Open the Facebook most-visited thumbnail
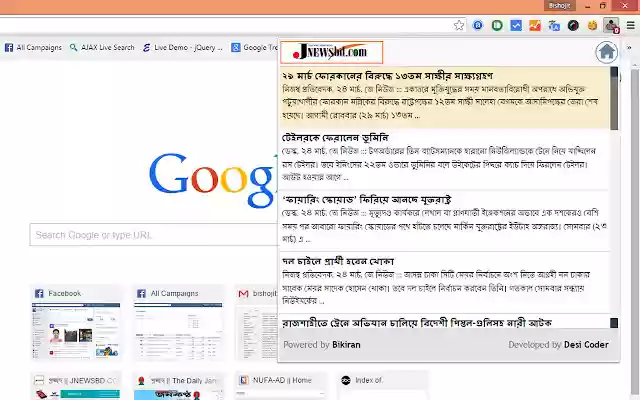 (76, 323)
